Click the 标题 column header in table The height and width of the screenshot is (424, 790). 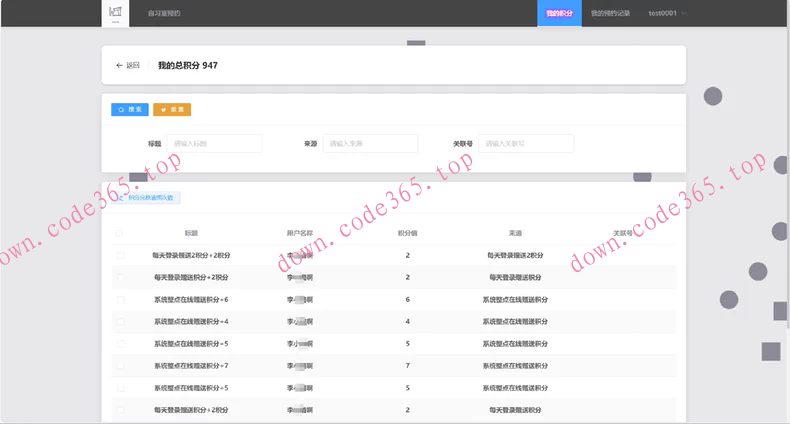tap(191, 233)
